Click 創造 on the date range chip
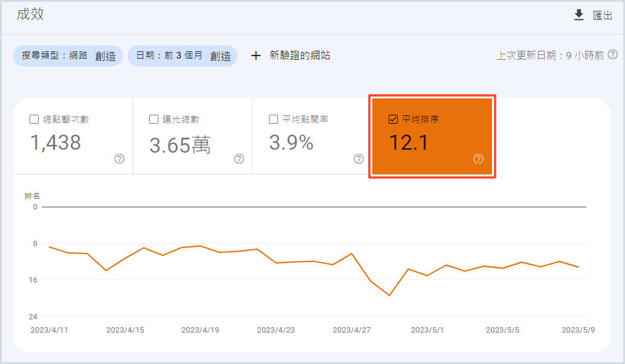625x364 pixels. [x=220, y=56]
